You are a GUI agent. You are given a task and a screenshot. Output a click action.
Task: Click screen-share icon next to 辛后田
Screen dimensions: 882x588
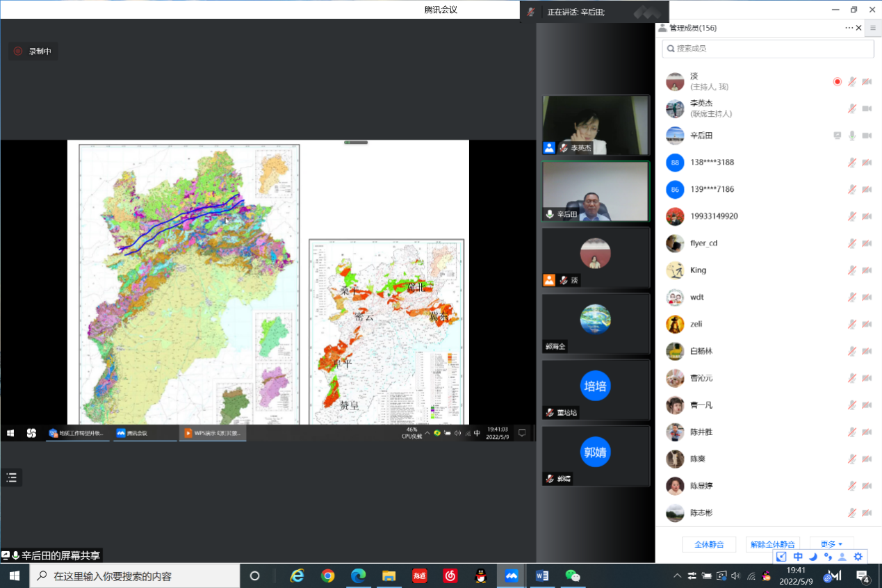point(838,136)
